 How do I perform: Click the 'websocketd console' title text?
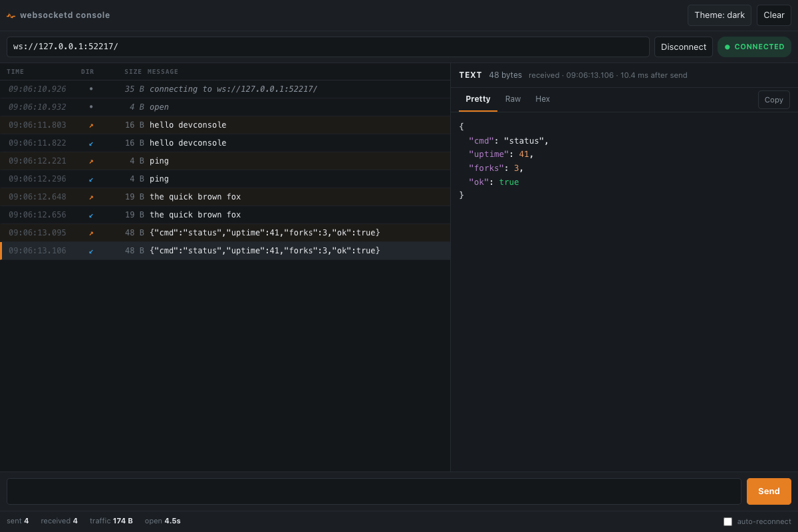[x=65, y=15]
